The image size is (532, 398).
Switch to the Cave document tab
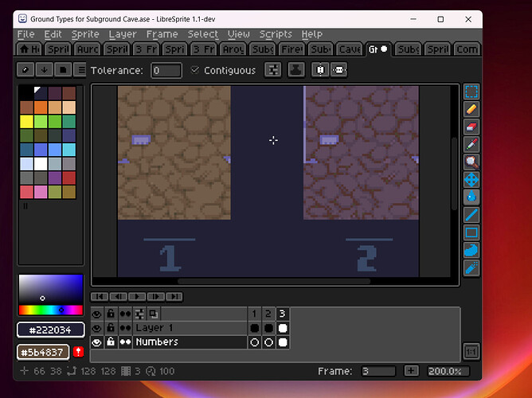[x=350, y=49]
